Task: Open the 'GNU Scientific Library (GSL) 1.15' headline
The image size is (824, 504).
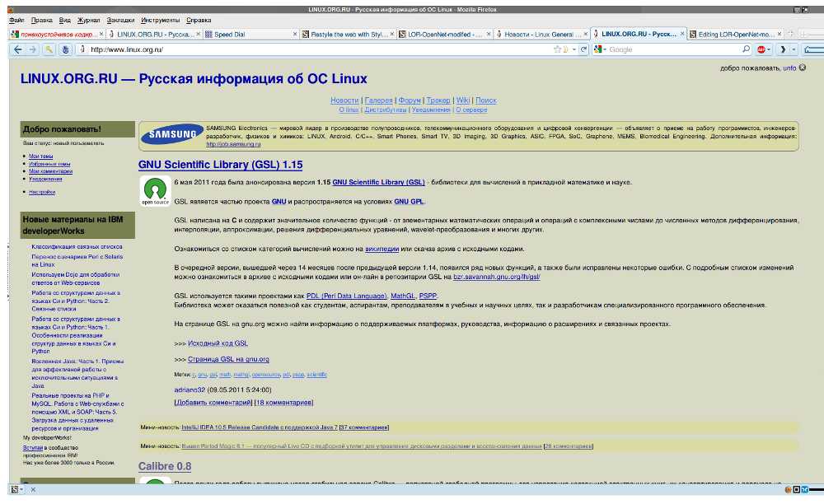Action: pos(220,165)
